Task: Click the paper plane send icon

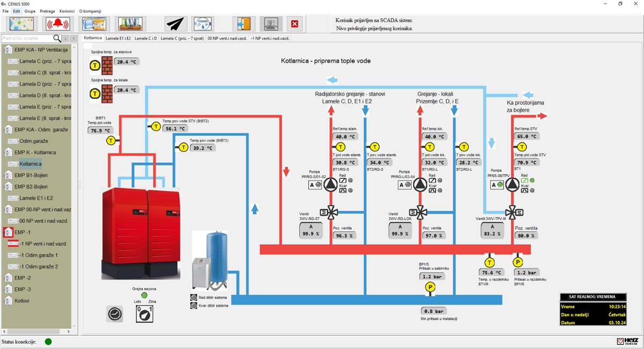Action: pyautogui.click(x=175, y=24)
